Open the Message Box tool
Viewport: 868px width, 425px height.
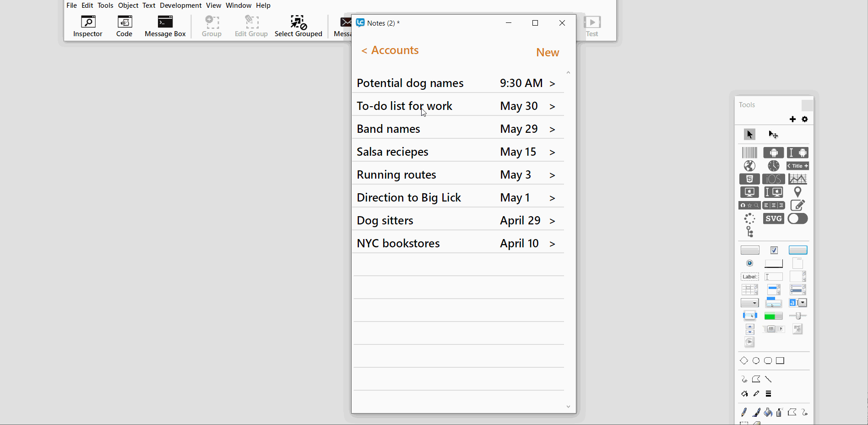coord(165,26)
